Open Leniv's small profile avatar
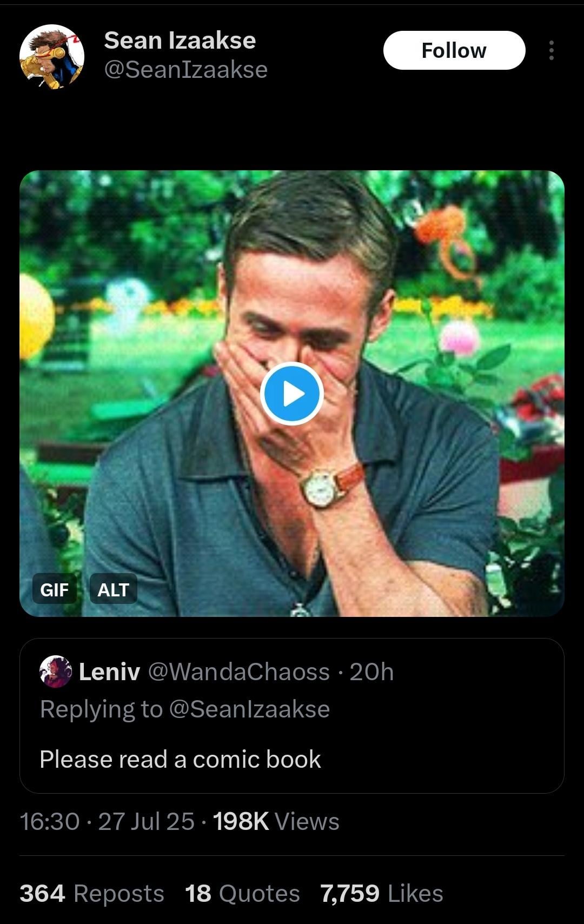This screenshot has width=584, height=924. pos(56,672)
